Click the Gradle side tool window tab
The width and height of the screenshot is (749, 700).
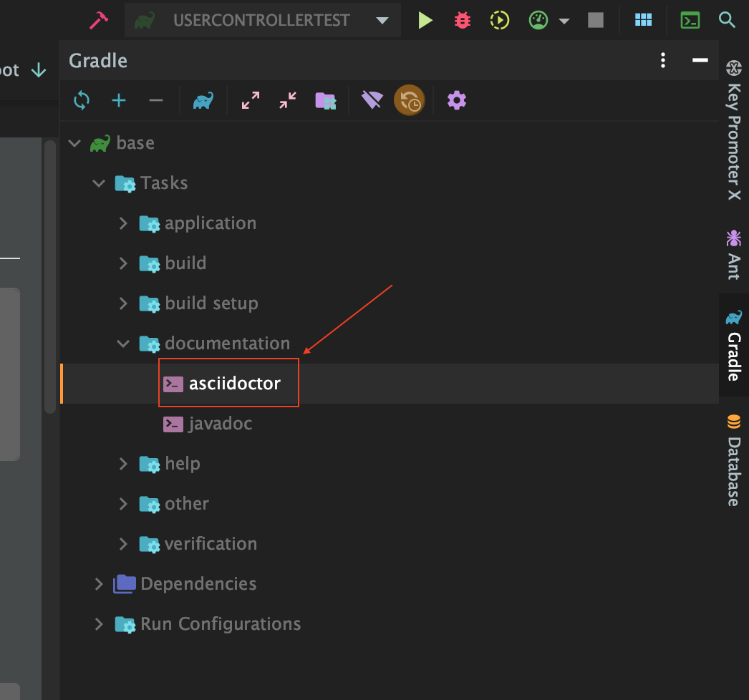(734, 345)
